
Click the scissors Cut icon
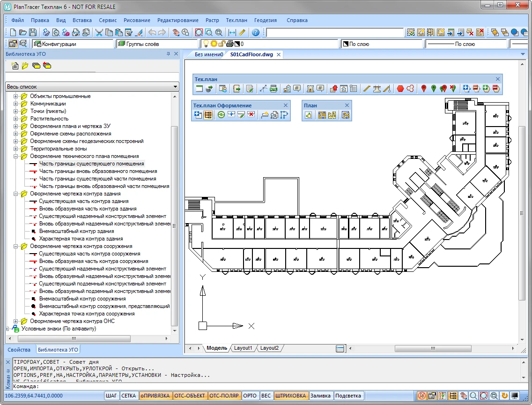99,32
